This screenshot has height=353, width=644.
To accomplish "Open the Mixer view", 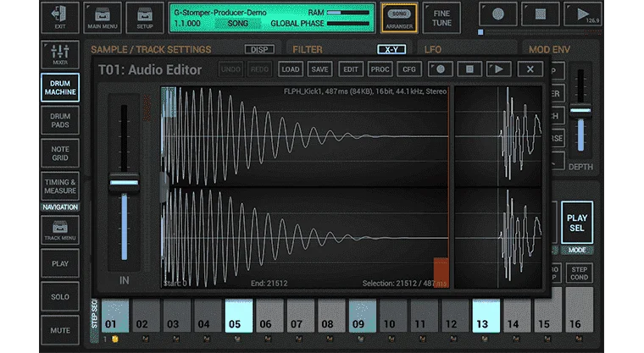I will coord(60,54).
